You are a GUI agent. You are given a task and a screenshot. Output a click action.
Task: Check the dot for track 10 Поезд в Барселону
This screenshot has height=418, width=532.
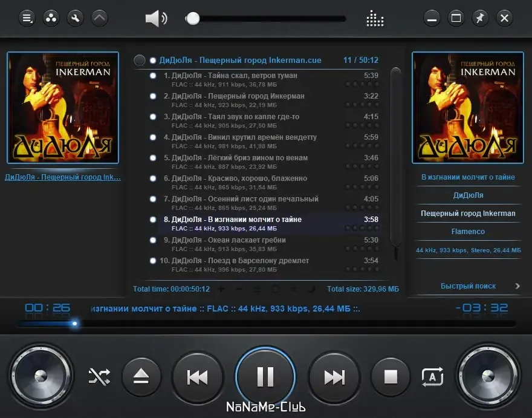(x=153, y=261)
